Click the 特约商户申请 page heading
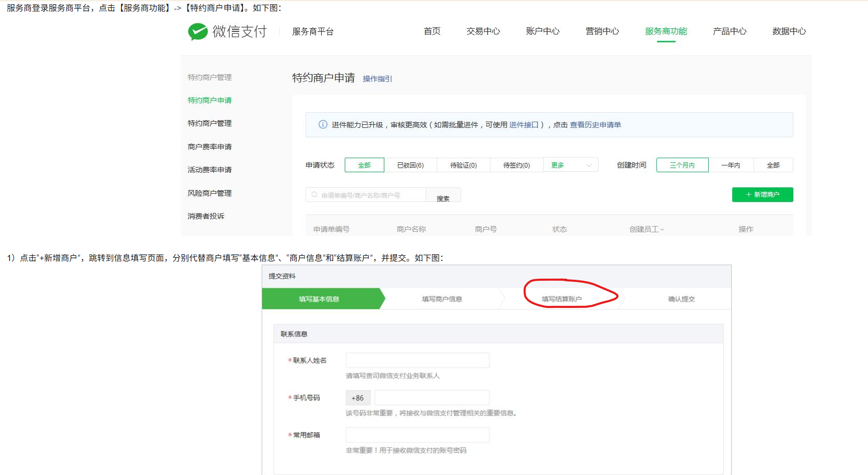The image size is (868, 475). pyautogui.click(x=323, y=78)
